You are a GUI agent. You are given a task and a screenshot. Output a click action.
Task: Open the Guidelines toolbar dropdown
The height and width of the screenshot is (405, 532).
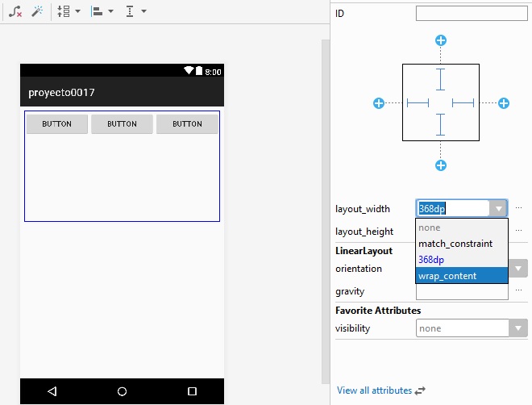(x=135, y=12)
